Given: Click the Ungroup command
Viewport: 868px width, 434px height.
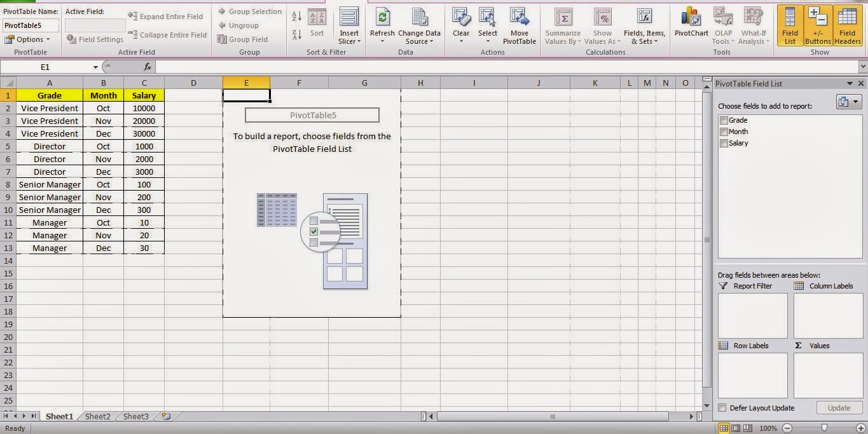Looking at the screenshot, I should [238, 25].
